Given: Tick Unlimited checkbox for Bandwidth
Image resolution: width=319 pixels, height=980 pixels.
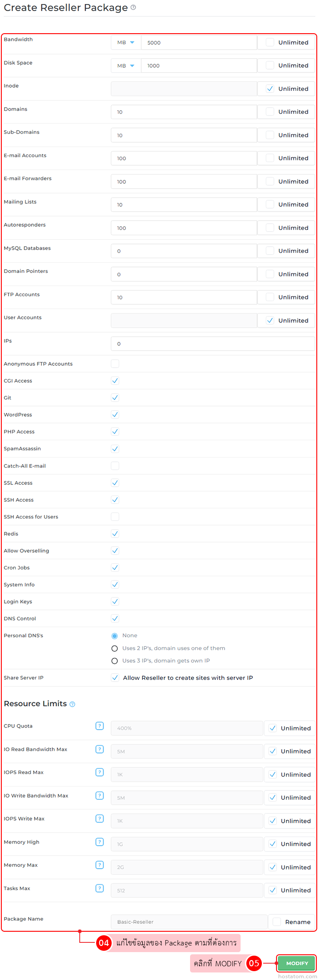Looking at the screenshot, I should coord(270,43).
